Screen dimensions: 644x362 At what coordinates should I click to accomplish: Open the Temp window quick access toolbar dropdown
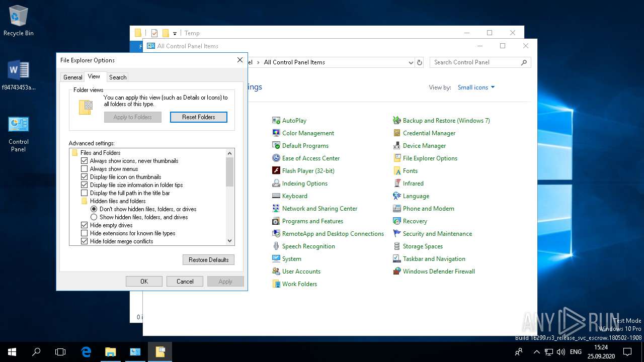tap(175, 33)
